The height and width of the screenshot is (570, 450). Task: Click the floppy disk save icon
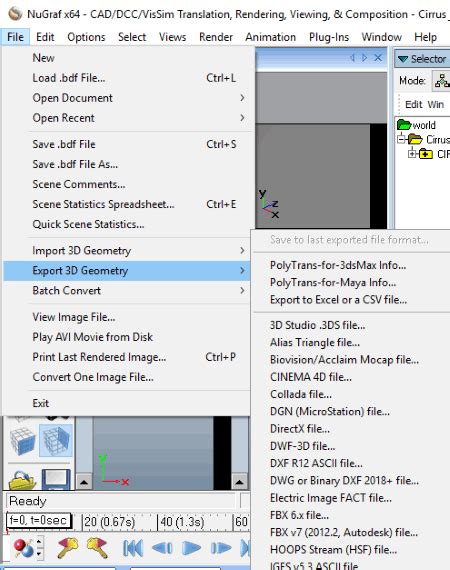[56, 480]
